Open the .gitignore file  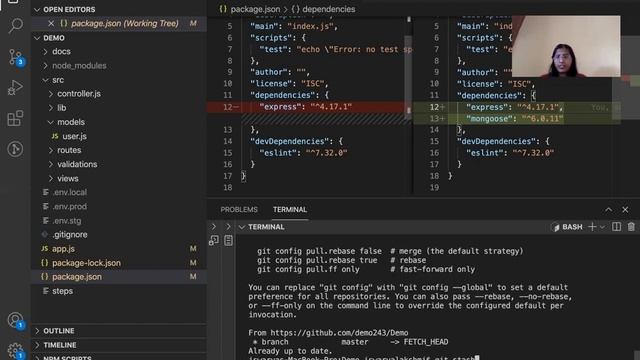click(69, 234)
